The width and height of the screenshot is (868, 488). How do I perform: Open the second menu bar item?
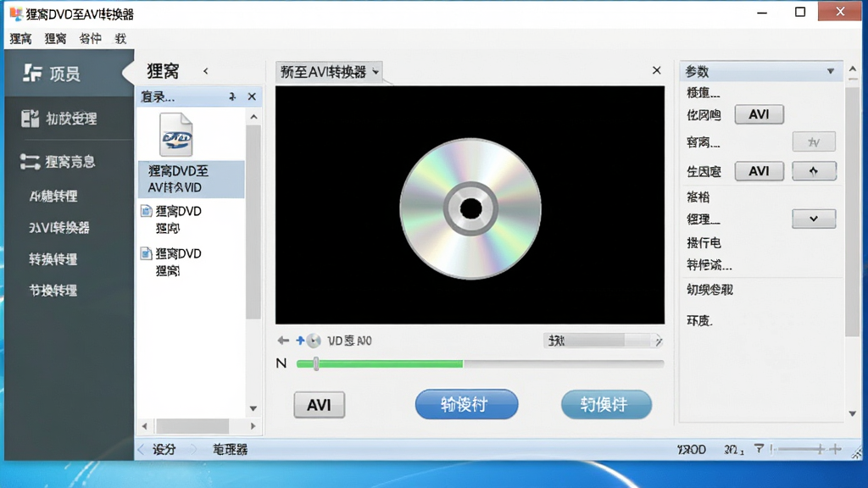pos(55,39)
